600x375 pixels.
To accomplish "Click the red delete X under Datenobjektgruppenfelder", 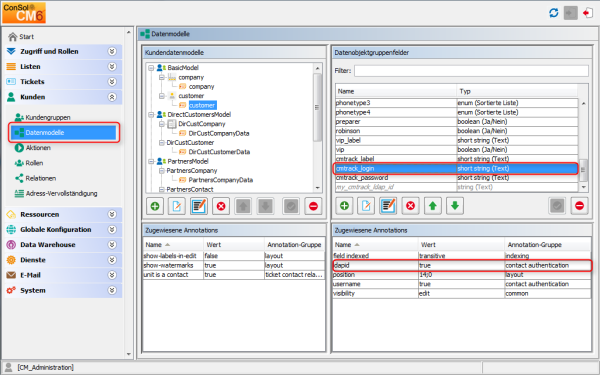I will click(410, 205).
